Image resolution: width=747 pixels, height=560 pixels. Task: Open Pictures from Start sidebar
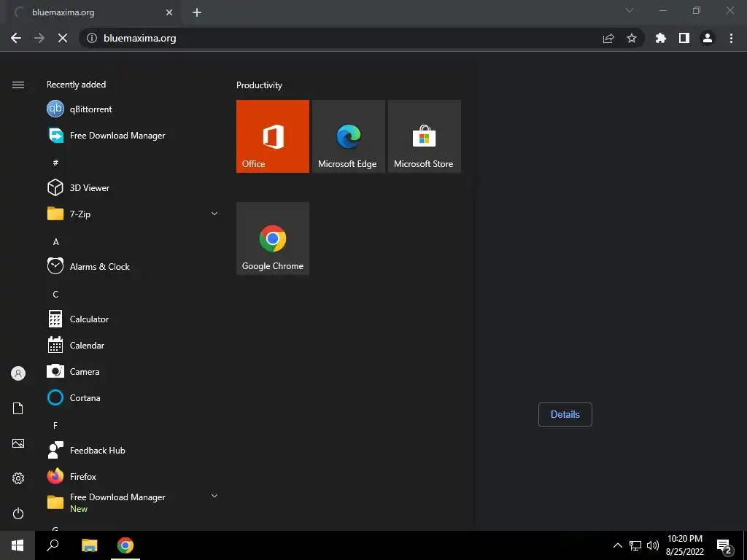pos(18,443)
